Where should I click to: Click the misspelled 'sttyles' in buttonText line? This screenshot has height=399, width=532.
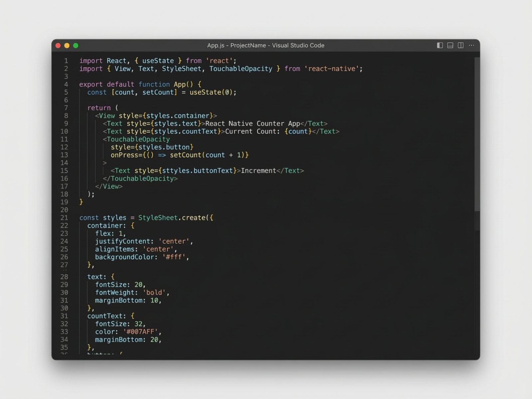tap(174, 171)
